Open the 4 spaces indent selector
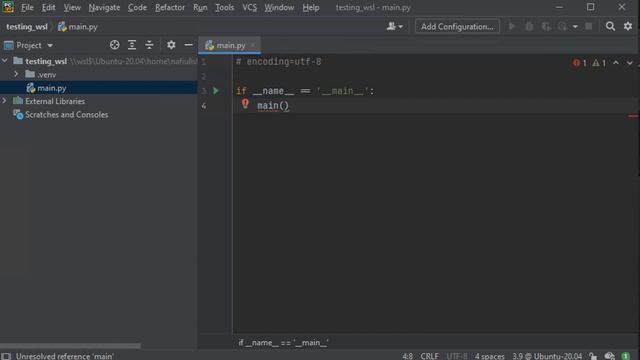This screenshot has width=640, height=360. (x=489, y=356)
